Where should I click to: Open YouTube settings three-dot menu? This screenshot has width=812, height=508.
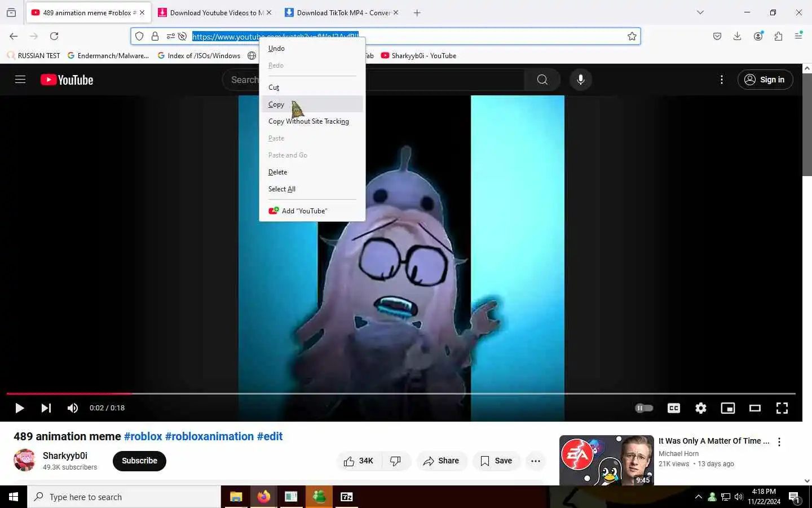(722, 80)
